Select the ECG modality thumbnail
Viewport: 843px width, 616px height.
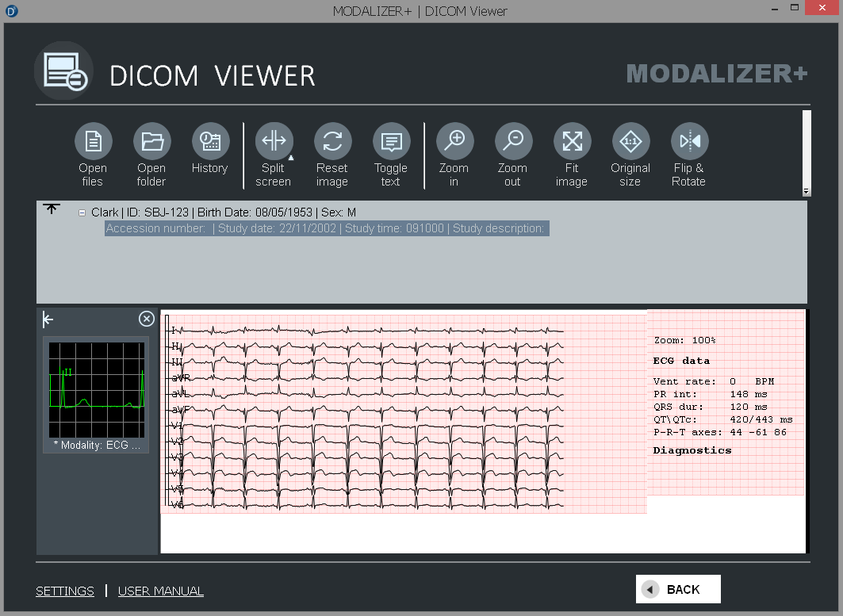pyautogui.click(x=96, y=391)
